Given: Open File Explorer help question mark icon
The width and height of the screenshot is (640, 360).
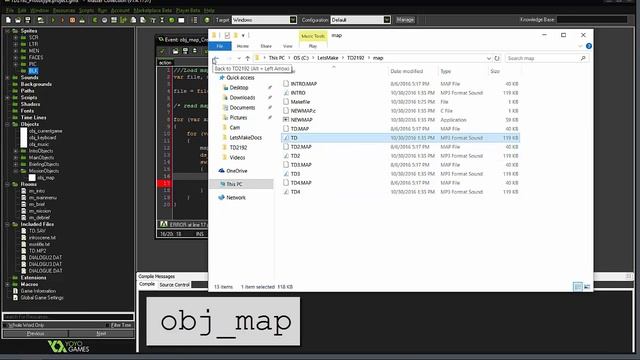Looking at the screenshot, I should [589, 46].
